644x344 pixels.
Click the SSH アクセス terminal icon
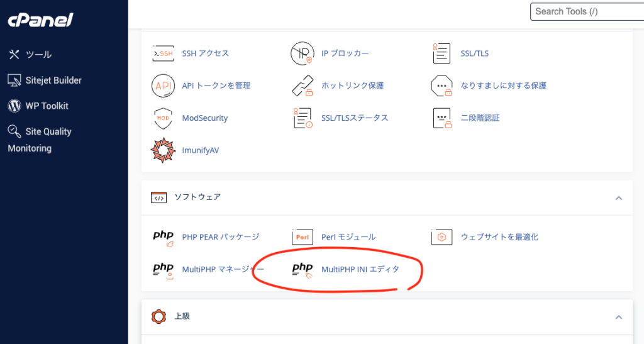coord(163,53)
